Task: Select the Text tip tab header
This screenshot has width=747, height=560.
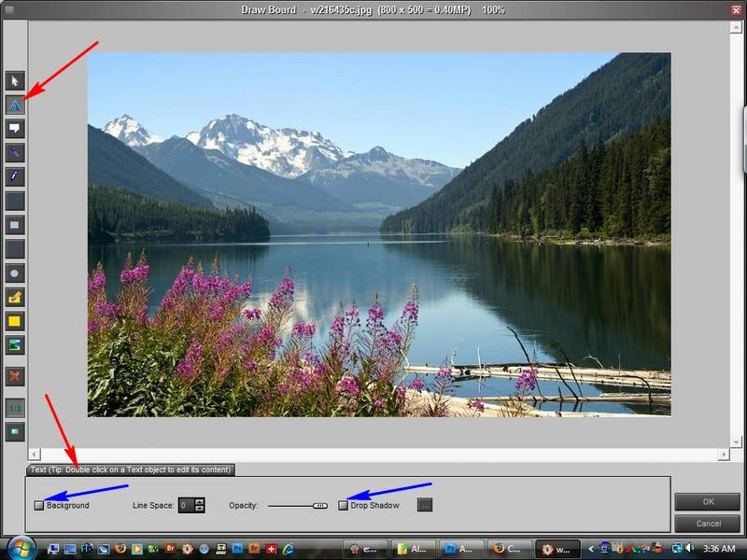Action: point(131,470)
